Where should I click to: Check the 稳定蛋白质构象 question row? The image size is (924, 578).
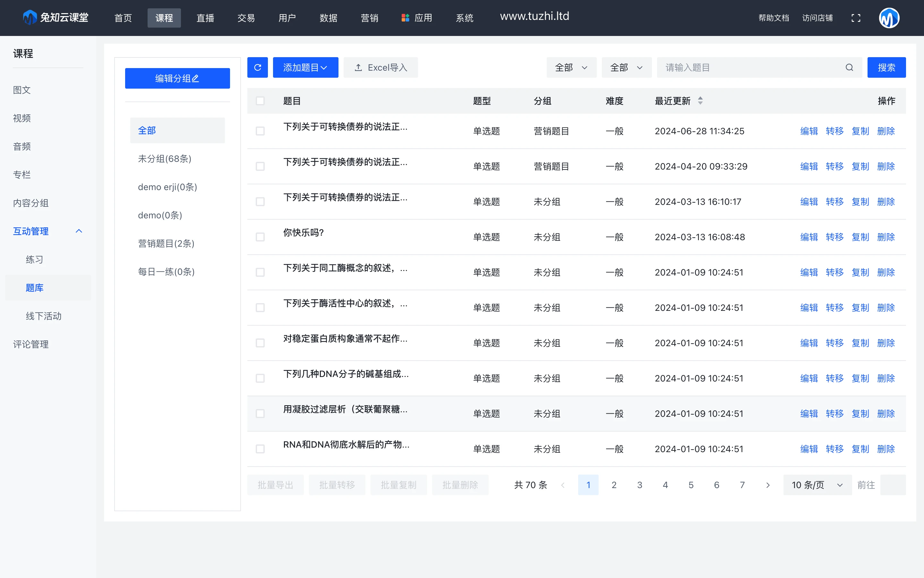(x=260, y=343)
